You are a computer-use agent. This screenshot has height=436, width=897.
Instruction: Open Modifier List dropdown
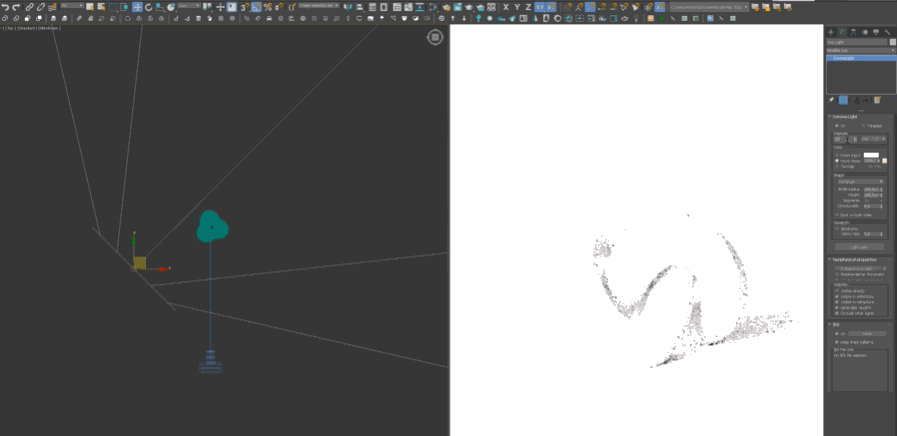pyautogui.click(x=861, y=50)
